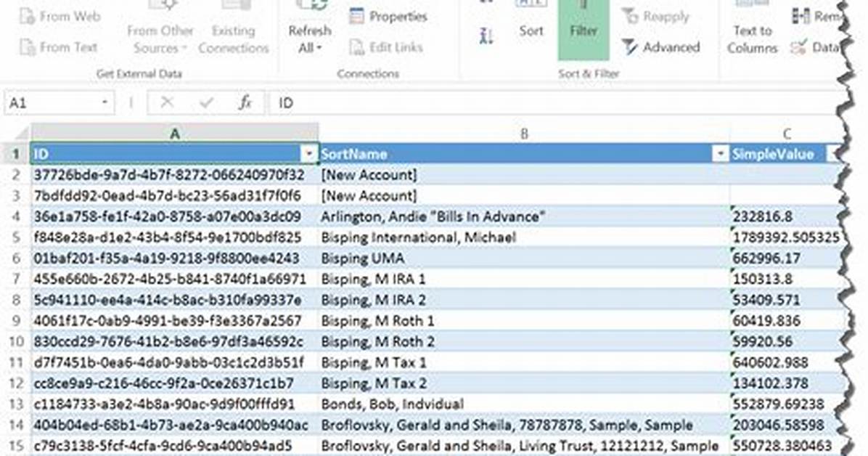Click value cell 150313.8
The height and width of the screenshot is (456, 868).
[786, 280]
